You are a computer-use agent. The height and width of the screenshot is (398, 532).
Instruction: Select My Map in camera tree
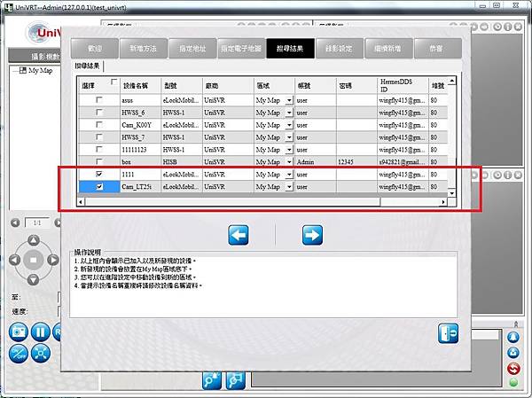tap(41, 71)
